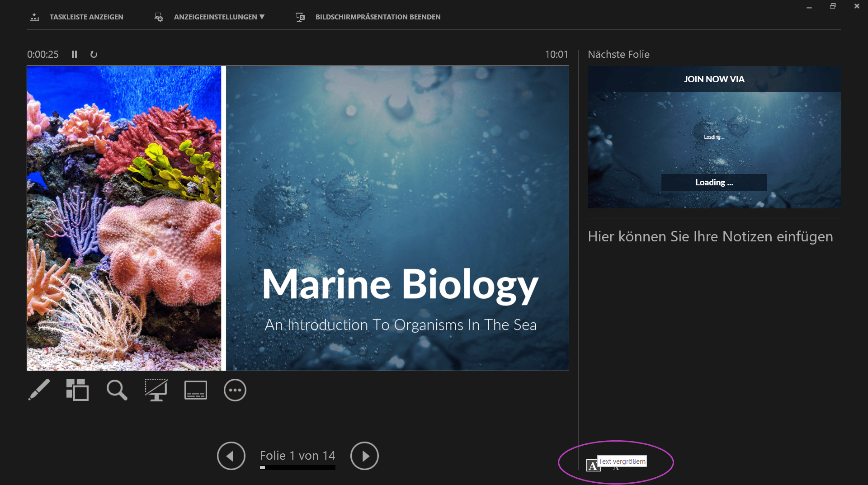Open the pen and laser pointer tools
This screenshot has width=868, height=485.
pyautogui.click(x=39, y=390)
